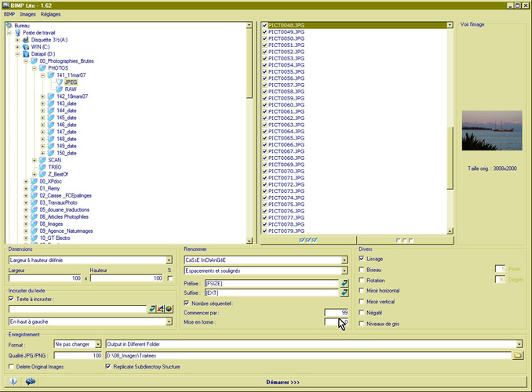Open the Réglages menu
532x392 pixels.
coord(50,14)
